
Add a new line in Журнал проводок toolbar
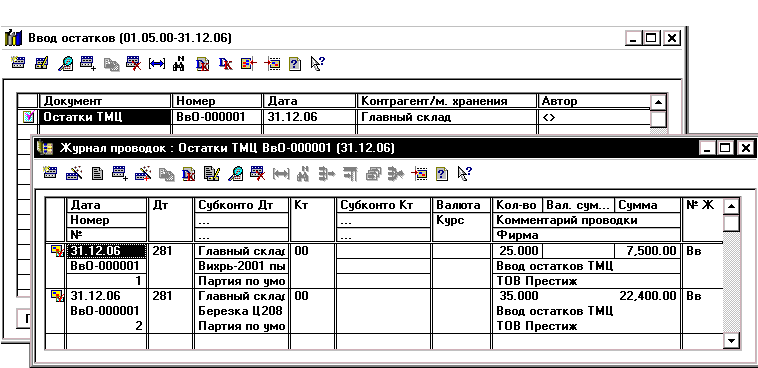pos(50,173)
